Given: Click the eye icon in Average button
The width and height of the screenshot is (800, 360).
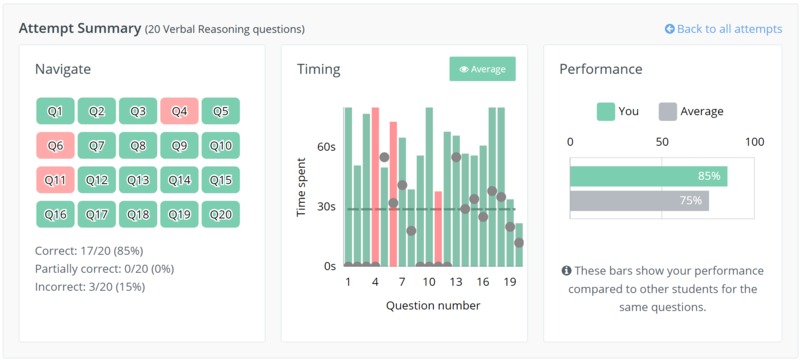Looking at the screenshot, I should pyautogui.click(x=464, y=69).
